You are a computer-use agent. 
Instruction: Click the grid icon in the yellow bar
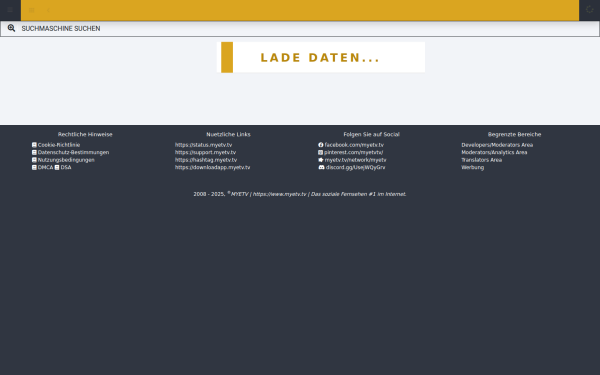pyautogui.click(x=32, y=10)
